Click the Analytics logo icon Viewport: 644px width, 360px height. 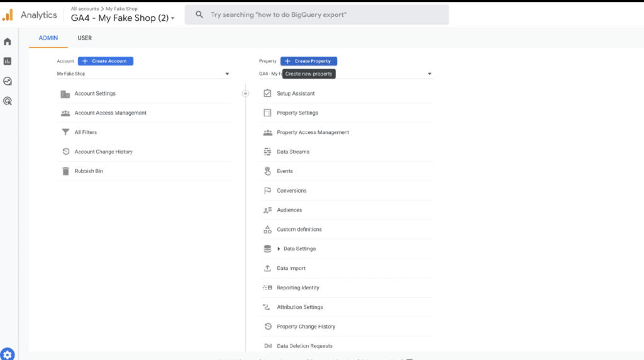(8, 15)
